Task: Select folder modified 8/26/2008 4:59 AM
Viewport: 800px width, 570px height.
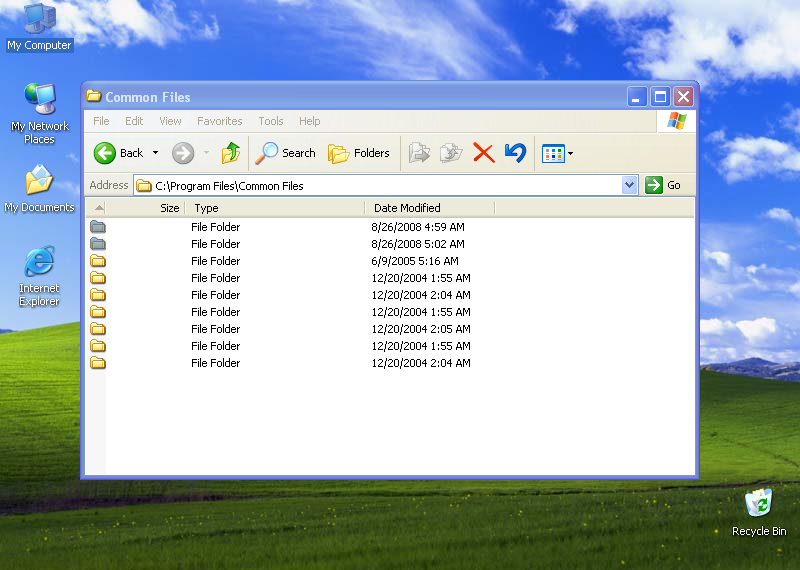Action: click(x=98, y=227)
